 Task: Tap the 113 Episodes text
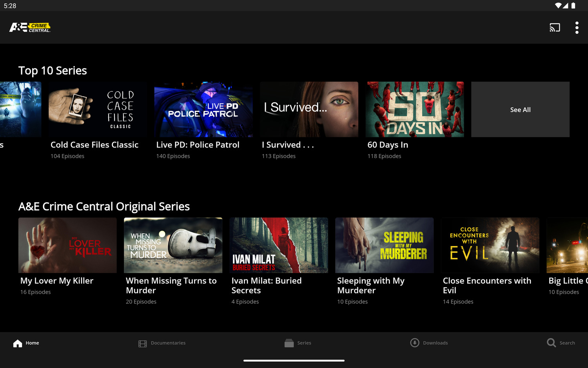(279, 156)
